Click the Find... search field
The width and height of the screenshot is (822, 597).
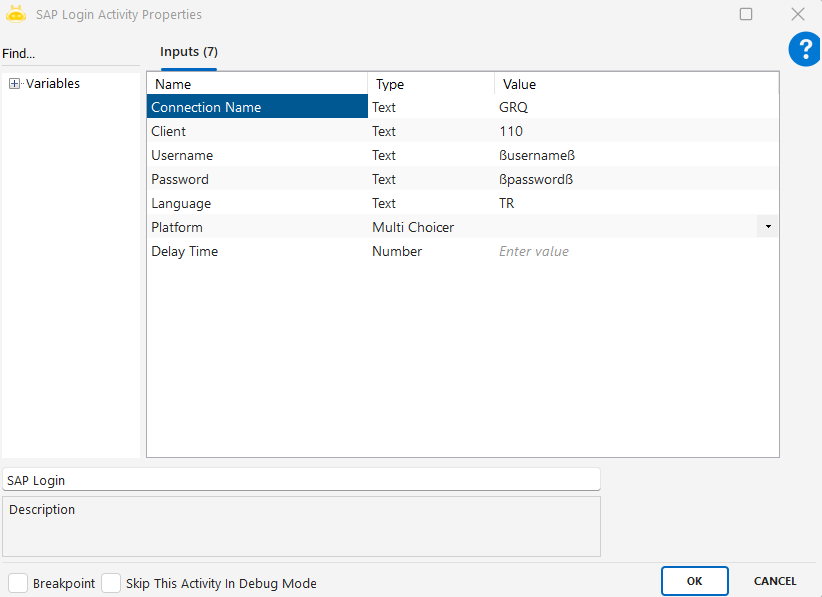click(70, 54)
